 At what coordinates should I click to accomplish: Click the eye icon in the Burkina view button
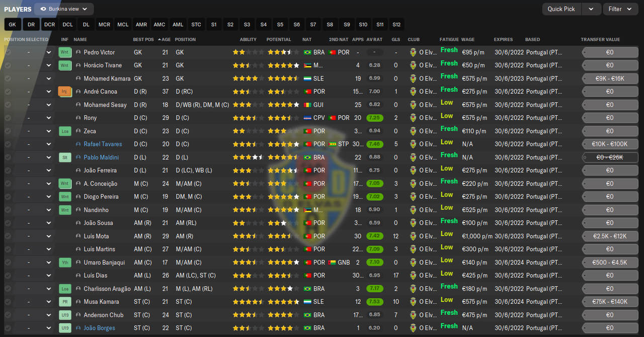(x=43, y=9)
